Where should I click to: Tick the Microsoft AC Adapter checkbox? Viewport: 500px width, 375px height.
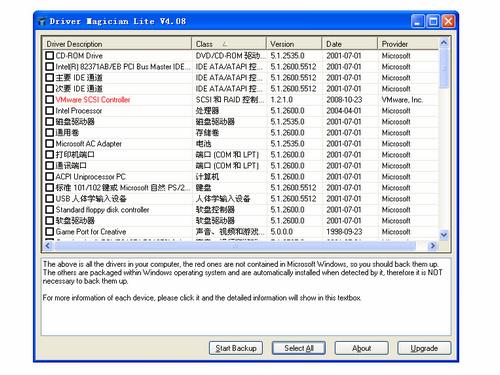click(x=49, y=143)
